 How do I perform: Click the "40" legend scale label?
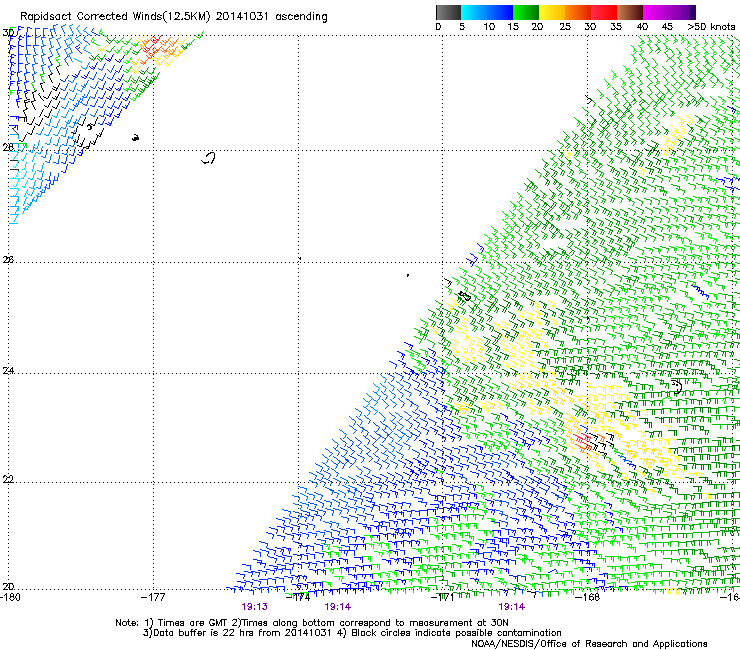(x=642, y=27)
